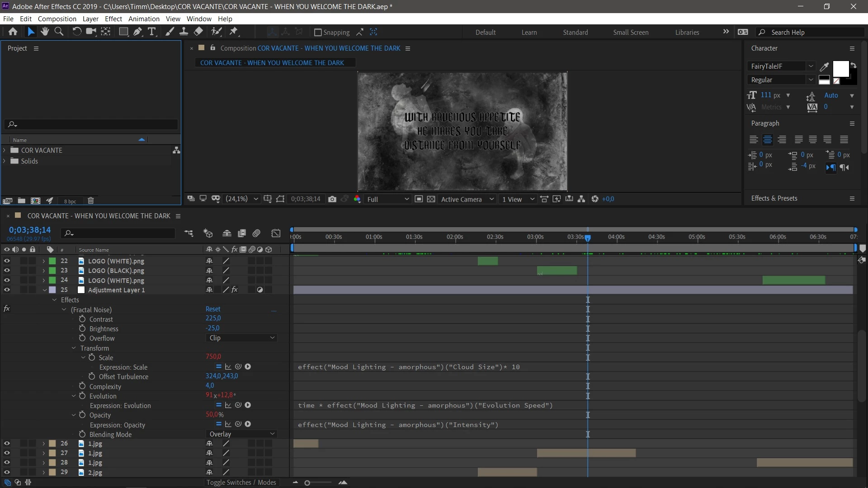The image size is (868, 488).
Task: Select the Hand tool
Action: [x=44, y=32]
